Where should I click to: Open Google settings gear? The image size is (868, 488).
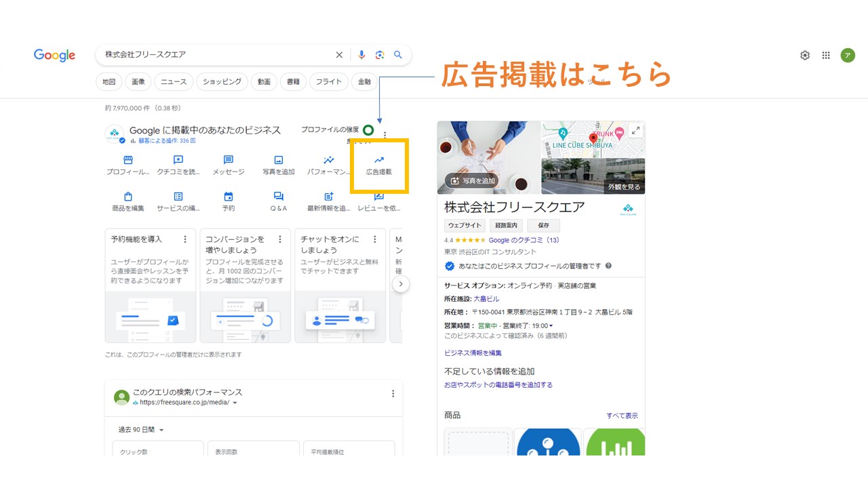click(805, 56)
